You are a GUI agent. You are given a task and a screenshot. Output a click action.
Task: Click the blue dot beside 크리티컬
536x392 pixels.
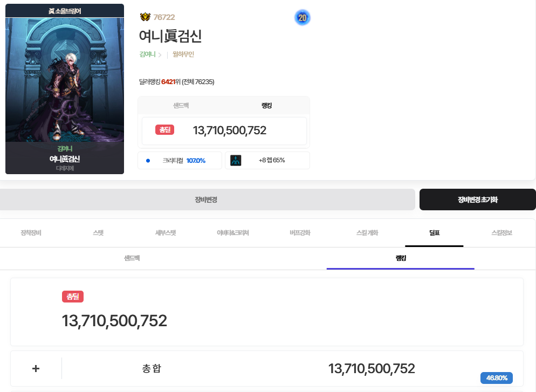tap(148, 160)
